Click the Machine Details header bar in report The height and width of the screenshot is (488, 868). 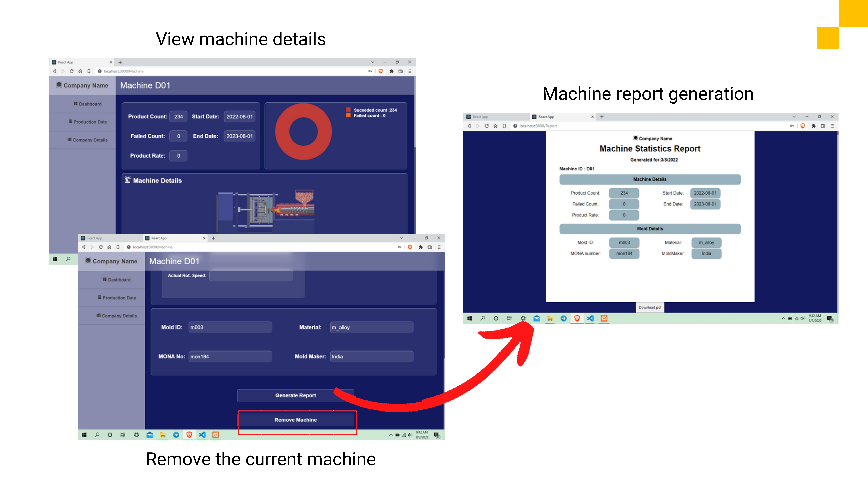pyautogui.click(x=650, y=179)
